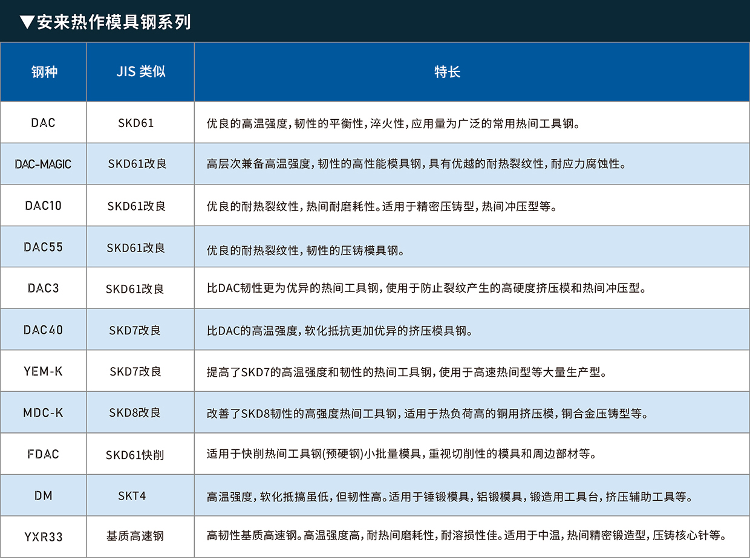Screen dimensions: 750x560
Task: Select the SKD8改良 cell
Action: pyautogui.click(x=140, y=413)
